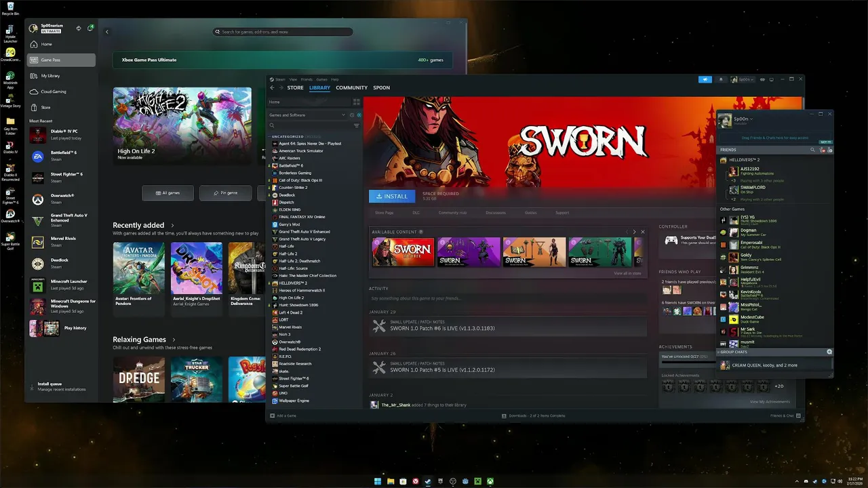Click the Xbox app back arrow
The image size is (868, 488).
click(106, 32)
